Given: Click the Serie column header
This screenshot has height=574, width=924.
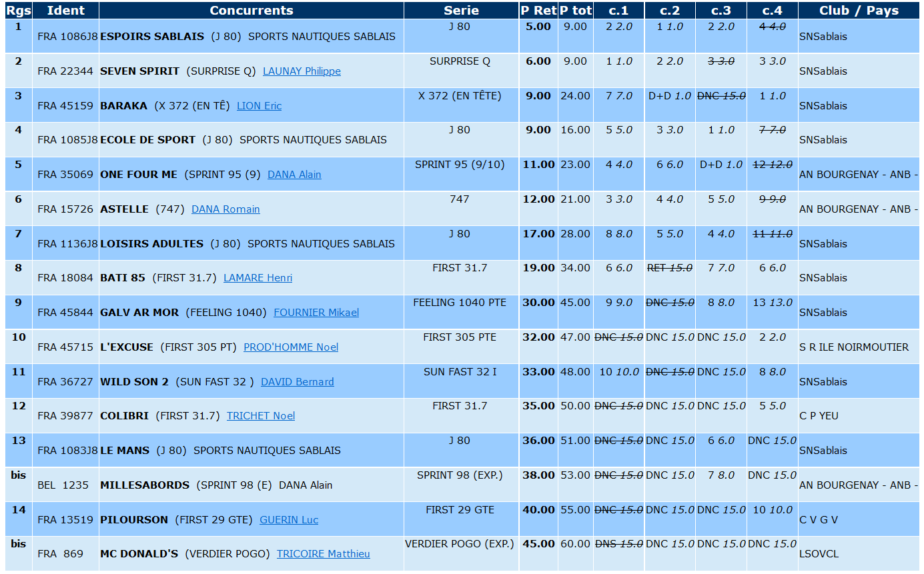Looking at the screenshot, I should tap(462, 10).
